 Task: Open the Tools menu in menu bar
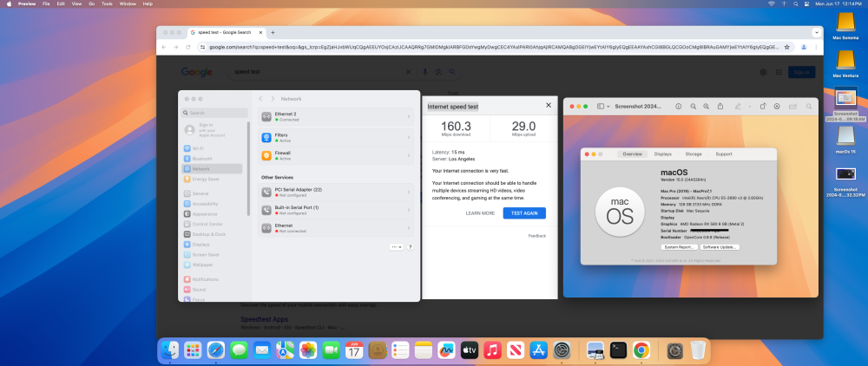[107, 3]
